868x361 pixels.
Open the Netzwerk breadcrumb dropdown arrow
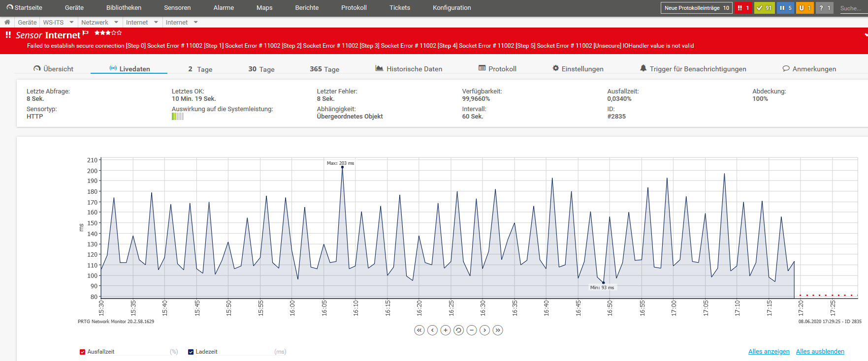click(116, 22)
